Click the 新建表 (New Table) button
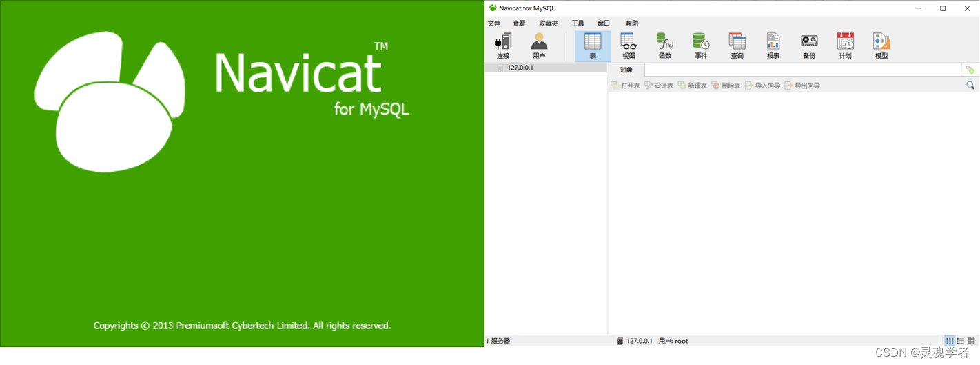The width and height of the screenshot is (980, 365). tap(693, 86)
